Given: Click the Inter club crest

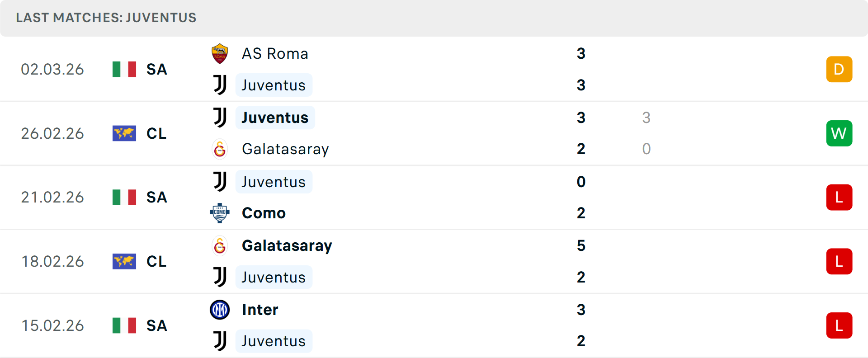Looking at the screenshot, I should 220,310.
